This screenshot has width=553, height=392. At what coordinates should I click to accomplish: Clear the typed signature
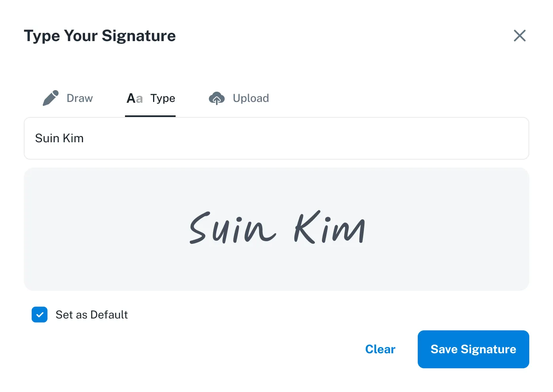coord(380,349)
